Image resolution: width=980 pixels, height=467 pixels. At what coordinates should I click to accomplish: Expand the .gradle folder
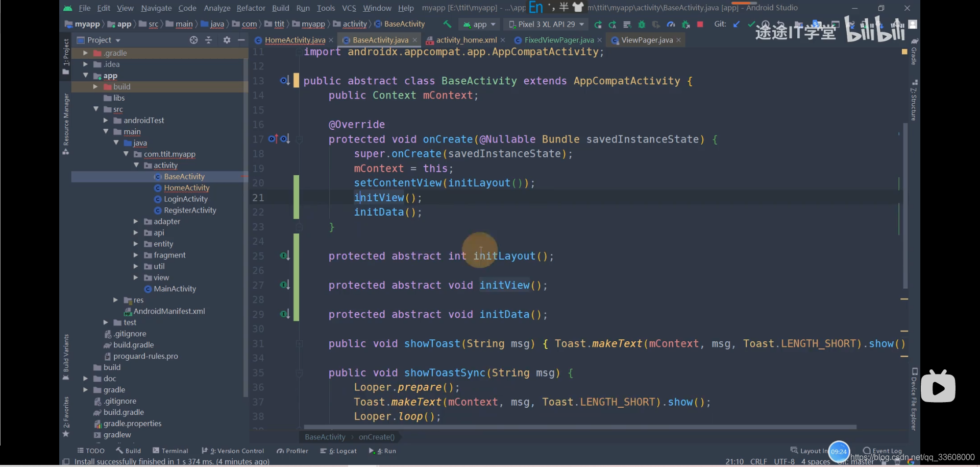tap(85, 53)
